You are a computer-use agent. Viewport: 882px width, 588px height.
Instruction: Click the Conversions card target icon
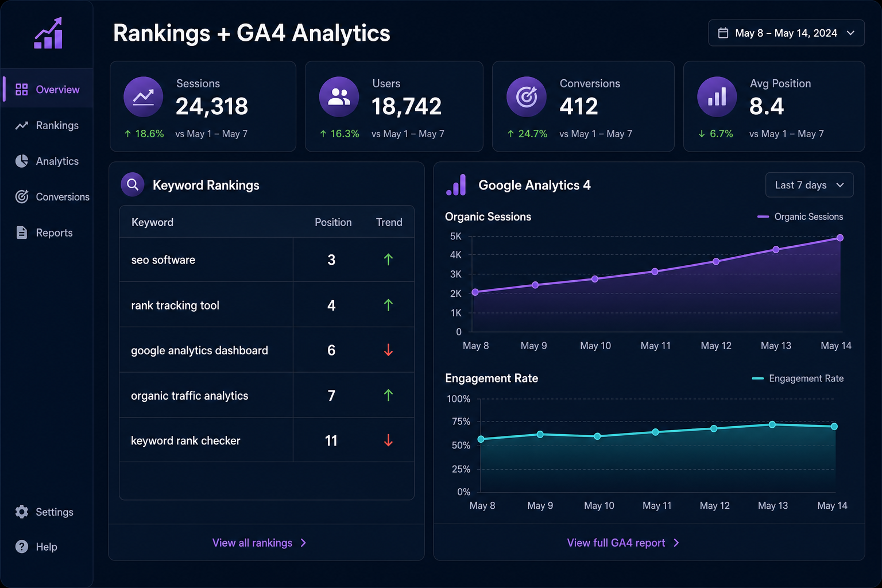coord(527,96)
